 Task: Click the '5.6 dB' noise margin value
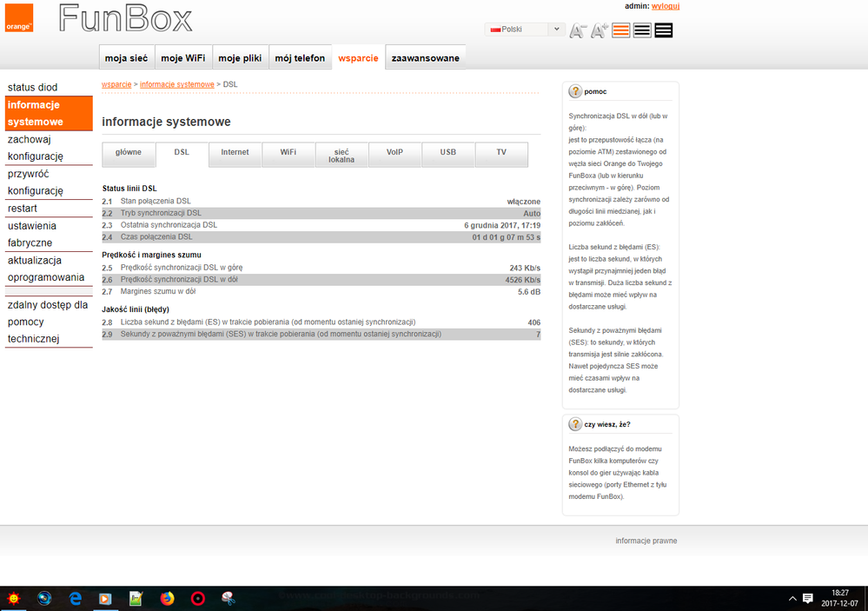(x=529, y=292)
